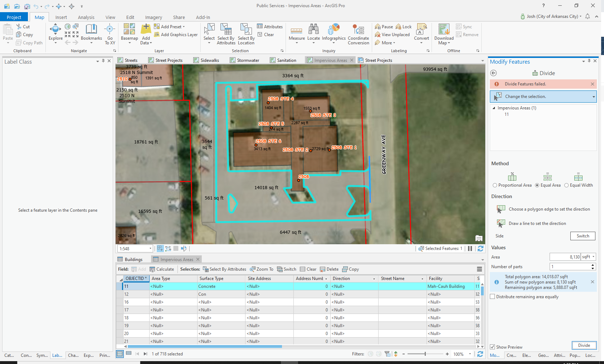Open the Go To XY tool
This screenshot has height=364, width=604.
tap(110, 34)
